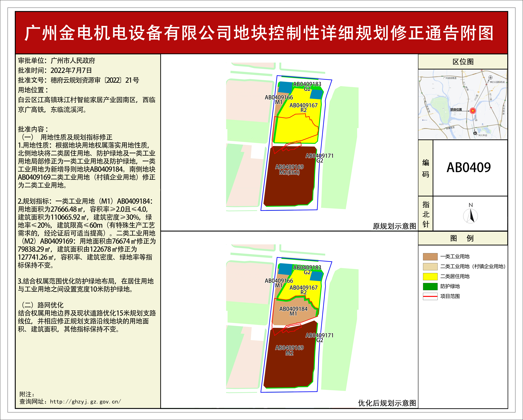The height and width of the screenshot is (420, 523).
Task: Click the AB0409 code number
Action: (469, 168)
